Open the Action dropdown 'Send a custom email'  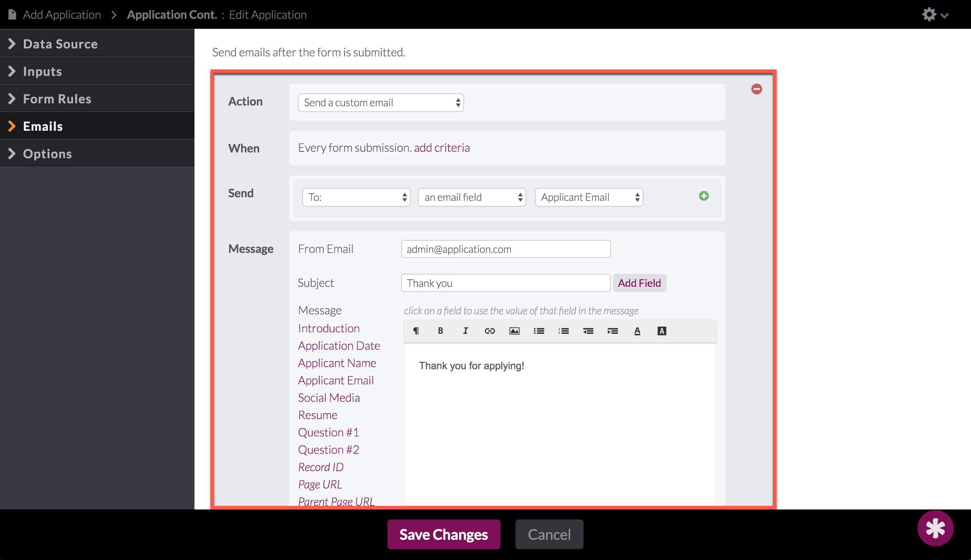tap(381, 102)
